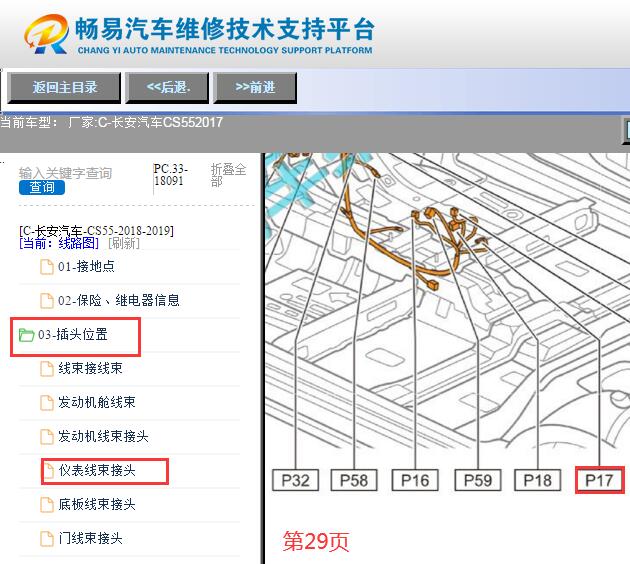Click the P18 connector label
Viewport: 630px width, 564px height.
tap(538, 480)
